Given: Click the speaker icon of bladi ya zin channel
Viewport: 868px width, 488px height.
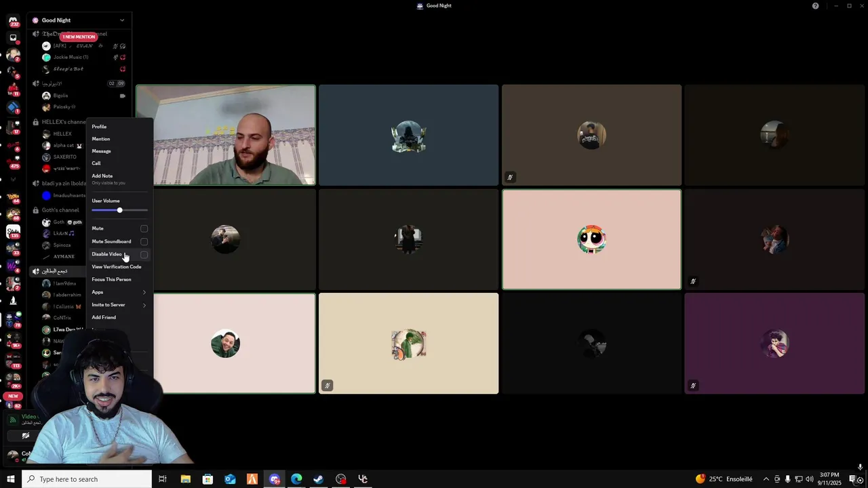Looking at the screenshot, I should (x=36, y=183).
